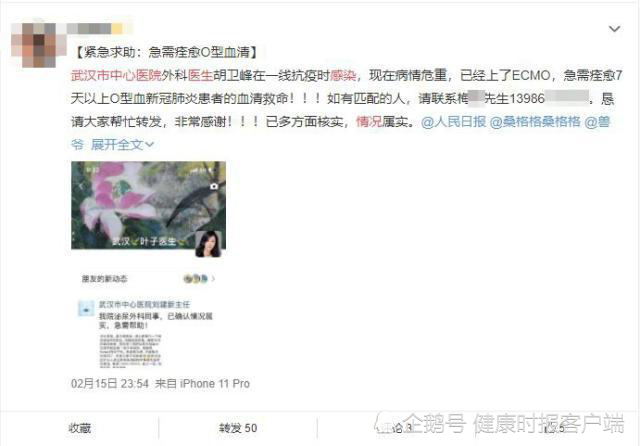The height and width of the screenshot is (446, 640).
Task: Open the comments button showing 3
Action: pyautogui.click(x=398, y=428)
